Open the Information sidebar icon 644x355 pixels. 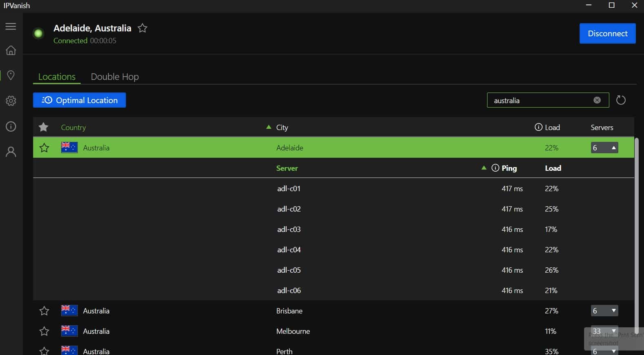11,126
